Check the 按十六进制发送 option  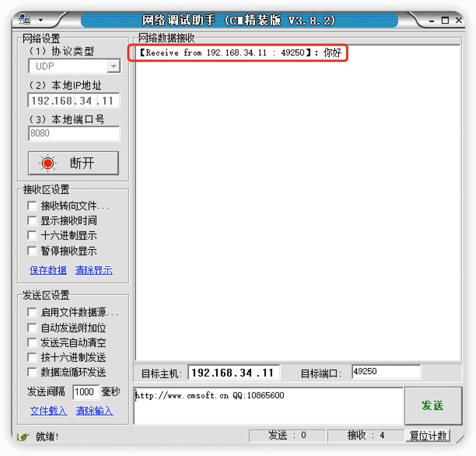(32, 357)
